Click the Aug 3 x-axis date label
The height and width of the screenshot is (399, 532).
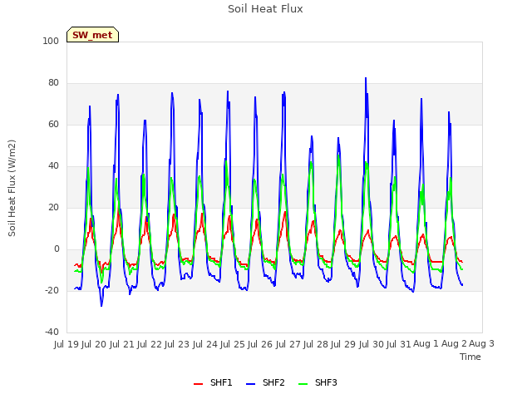point(481,344)
